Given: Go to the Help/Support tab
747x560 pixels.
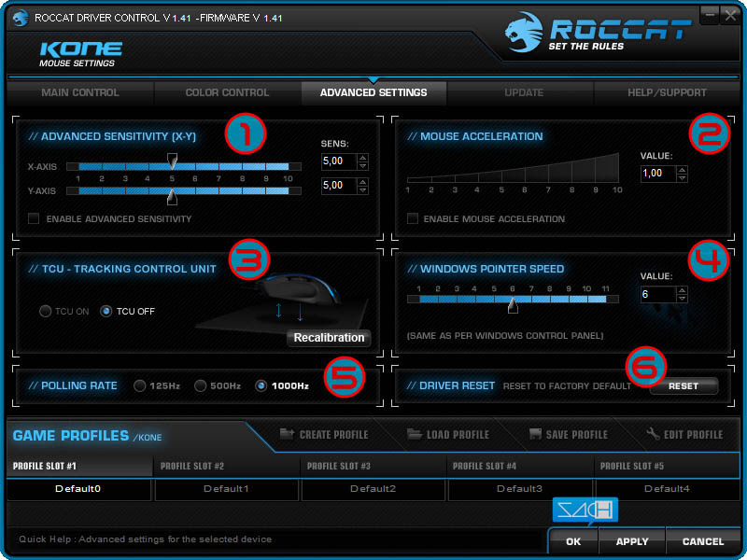Looking at the screenshot, I should [667, 92].
